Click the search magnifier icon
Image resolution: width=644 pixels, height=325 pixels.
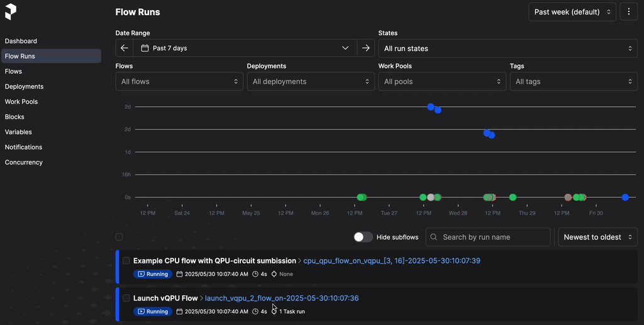click(x=434, y=237)
